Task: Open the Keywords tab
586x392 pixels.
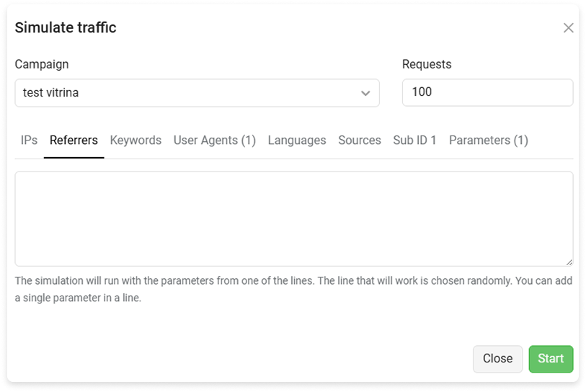Action: (x=136, y=140)
